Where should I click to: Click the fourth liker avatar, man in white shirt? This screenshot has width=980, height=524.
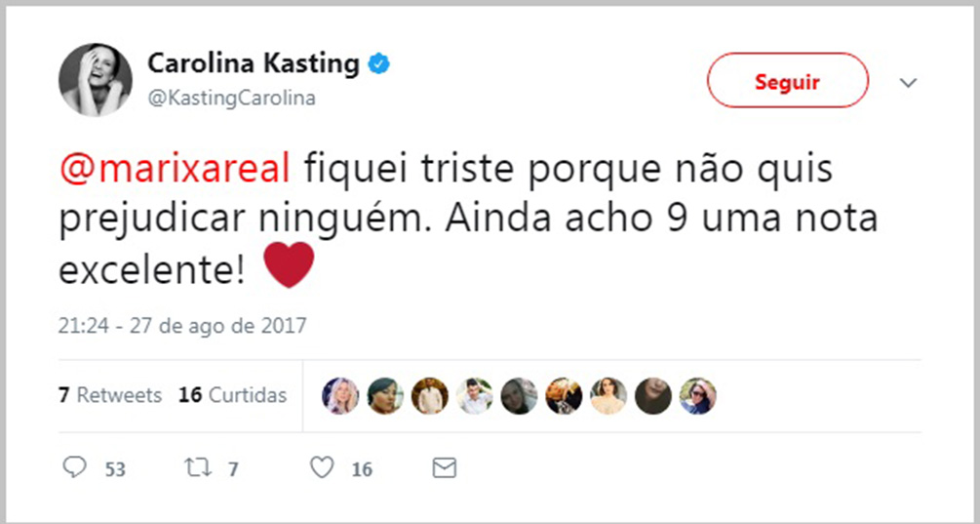(x=475, y=395)
